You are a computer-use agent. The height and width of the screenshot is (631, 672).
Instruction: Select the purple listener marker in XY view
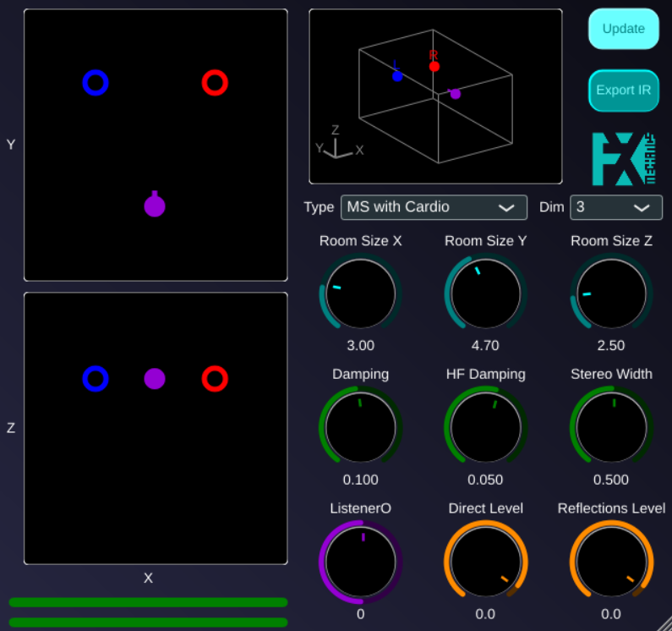point(155,206)
